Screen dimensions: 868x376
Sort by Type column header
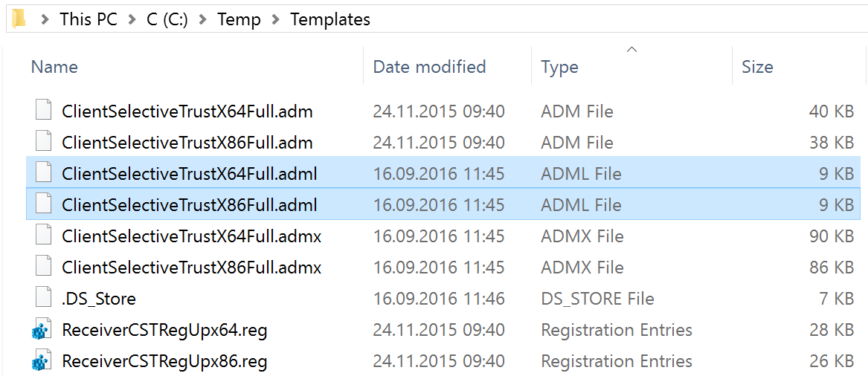pyautogui.click(x=559, y=67)
